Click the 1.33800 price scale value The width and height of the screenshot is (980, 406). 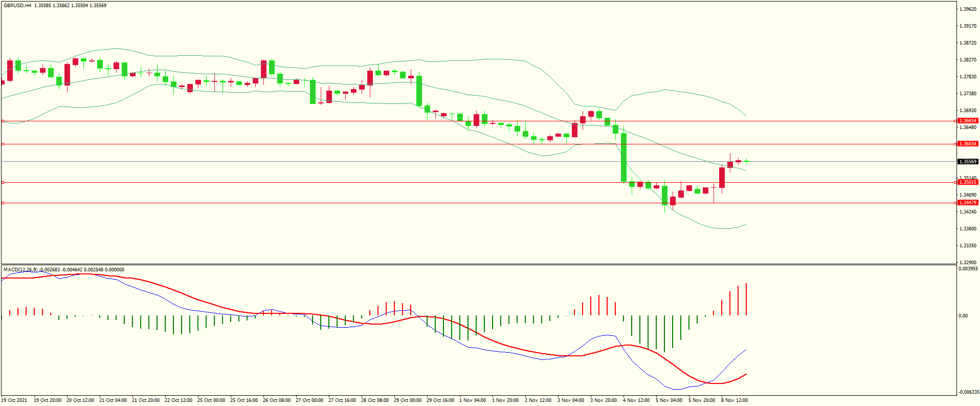point(968,229)
